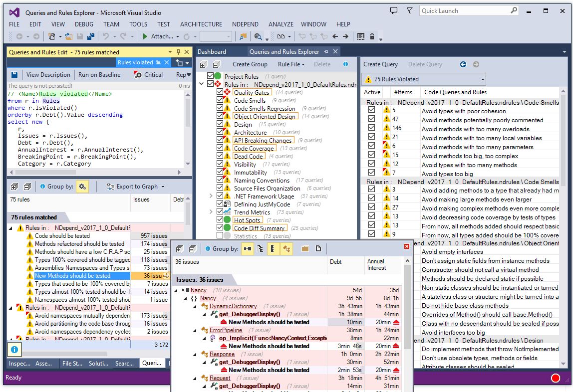Open the ErrorPipeline type link
Viewport: 573px width, 392px height.
click(x=226, y=330)
